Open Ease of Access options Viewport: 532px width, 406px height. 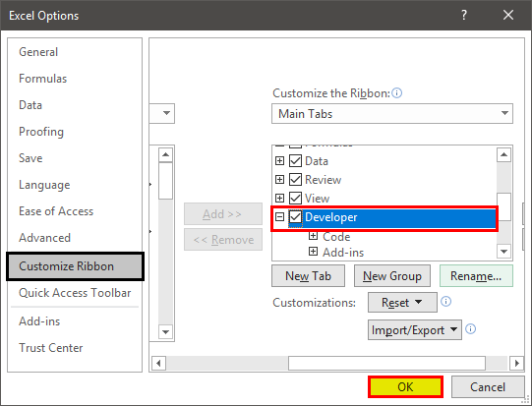[56, 211]
